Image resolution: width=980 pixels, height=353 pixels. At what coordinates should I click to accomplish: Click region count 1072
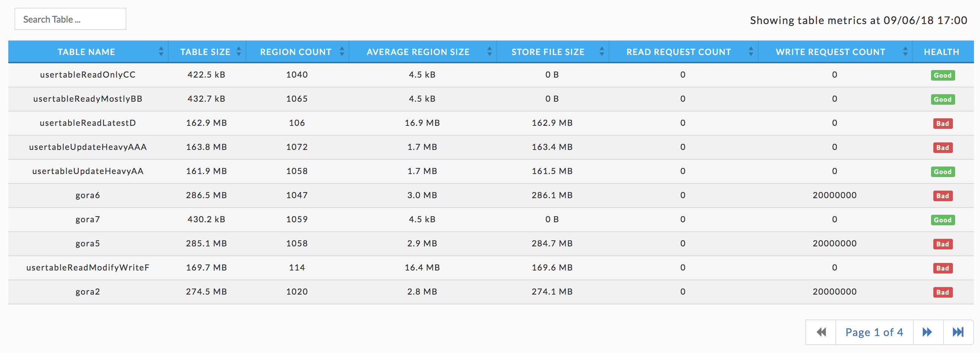[x=297, y=147]
